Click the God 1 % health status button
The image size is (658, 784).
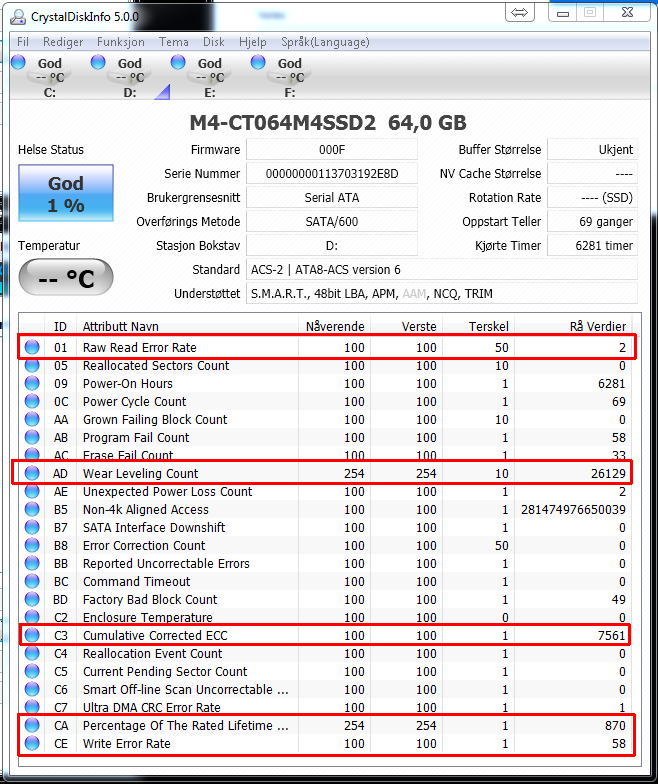pyautogui.click(x=66, y=193)
